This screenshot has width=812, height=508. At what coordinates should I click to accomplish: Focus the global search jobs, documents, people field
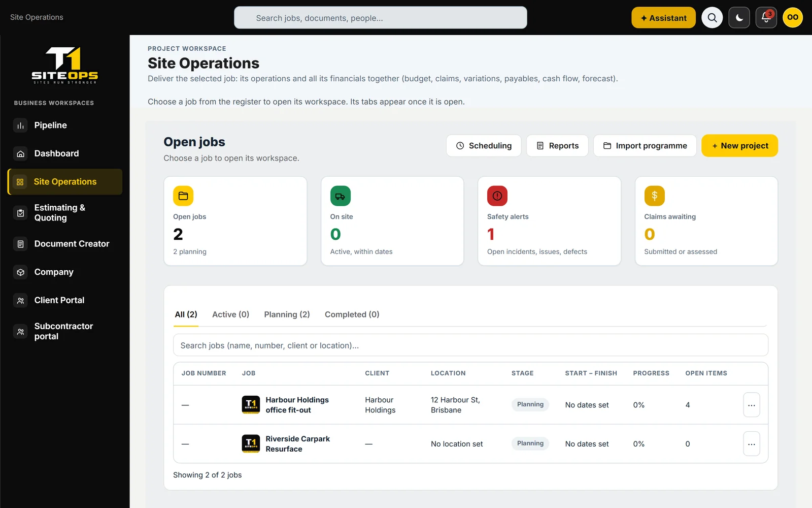point(381,18)
